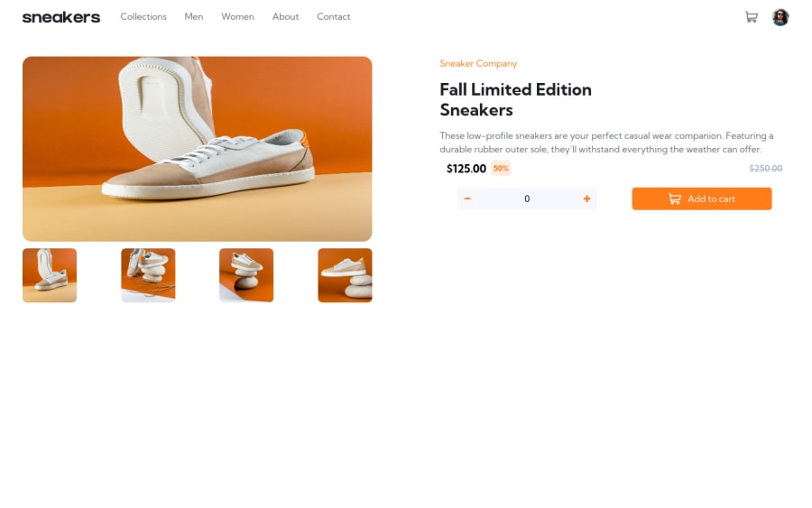Click the sneakers logo
Viewport: 812px width, 508px height.
point(61,17)
